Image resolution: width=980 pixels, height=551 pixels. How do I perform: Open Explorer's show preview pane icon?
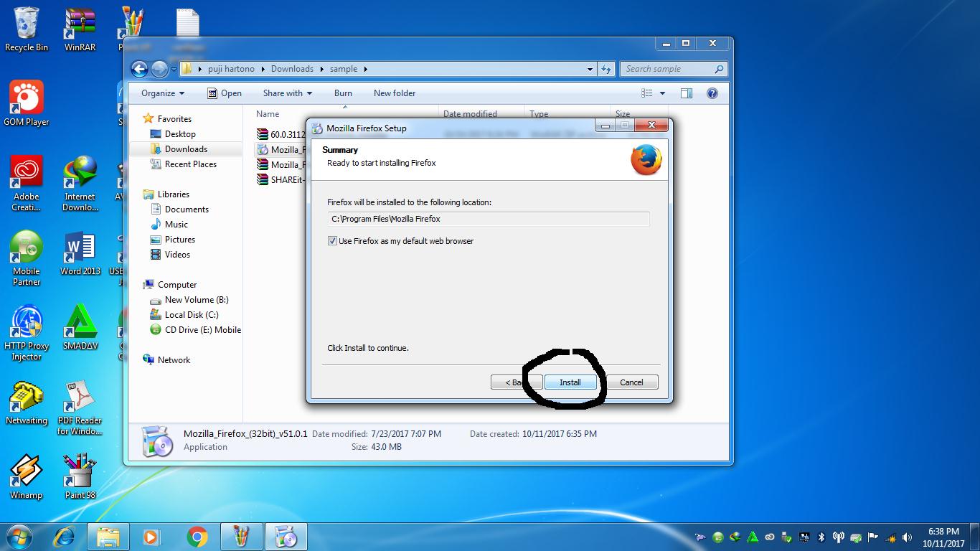(x=686, y=93)
